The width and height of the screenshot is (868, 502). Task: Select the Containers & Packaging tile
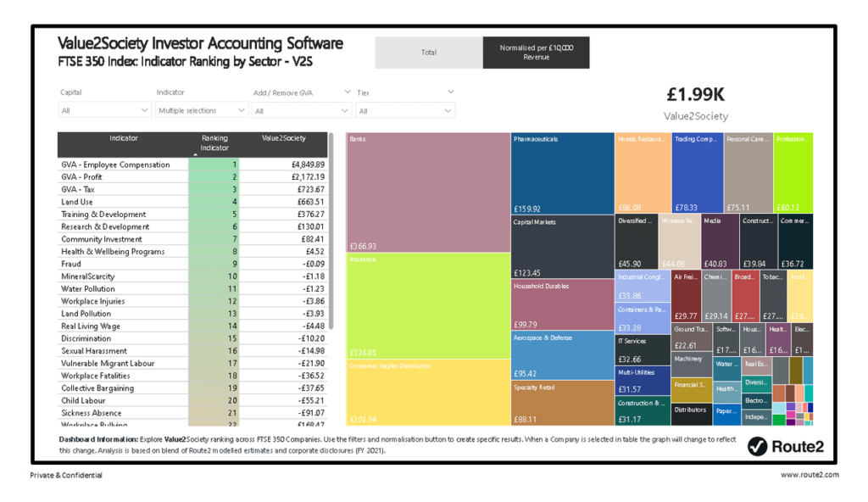pos(643,317)
